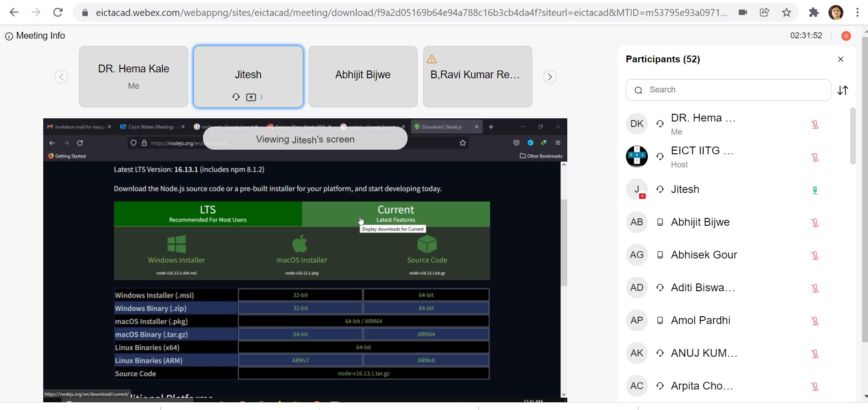
Task: Reload the Webex page
Action: tap(58, 13)
